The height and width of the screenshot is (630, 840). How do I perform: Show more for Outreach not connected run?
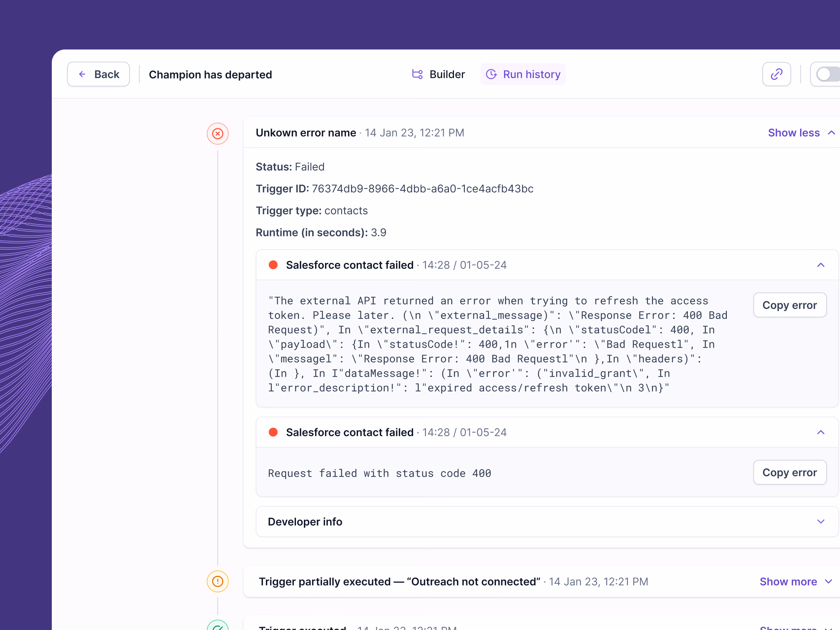pyautogui.click(x=796, y=582)
